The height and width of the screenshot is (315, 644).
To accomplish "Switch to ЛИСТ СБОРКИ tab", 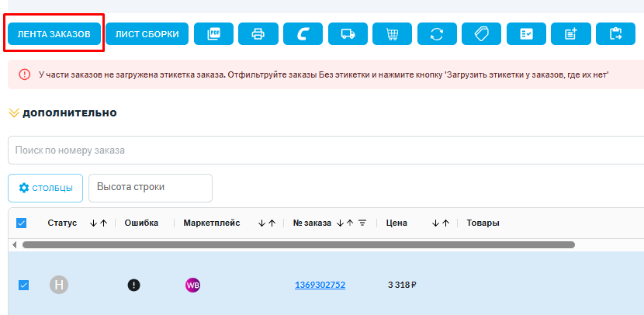I will click(x=147, y=34).
